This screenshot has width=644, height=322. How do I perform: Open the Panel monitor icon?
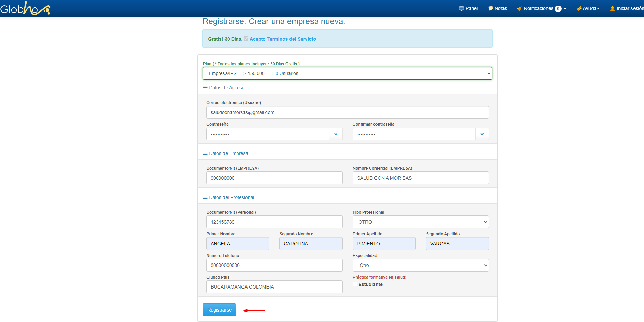point(461,9)
